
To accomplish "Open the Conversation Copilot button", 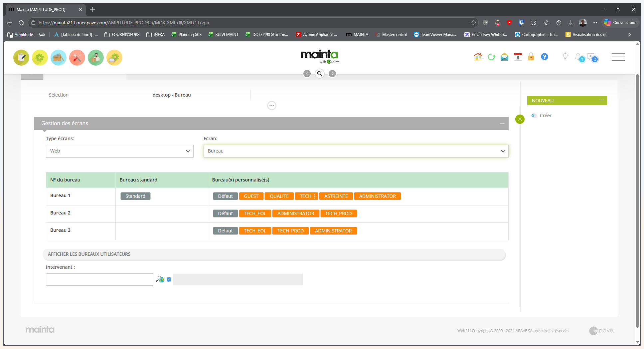I will click(x=620, y=23).
